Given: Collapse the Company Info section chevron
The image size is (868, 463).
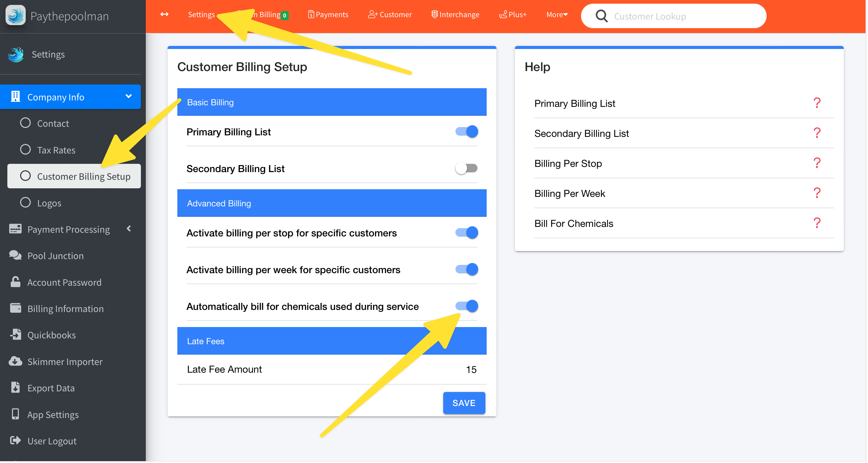Looking at the screenshot, I should coord(128,96).
